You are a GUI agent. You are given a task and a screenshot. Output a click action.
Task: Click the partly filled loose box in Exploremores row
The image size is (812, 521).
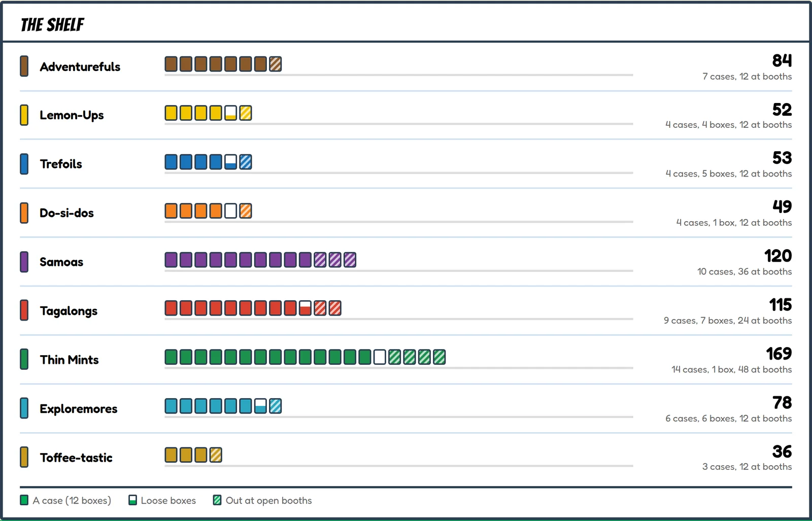pos(260,406)
